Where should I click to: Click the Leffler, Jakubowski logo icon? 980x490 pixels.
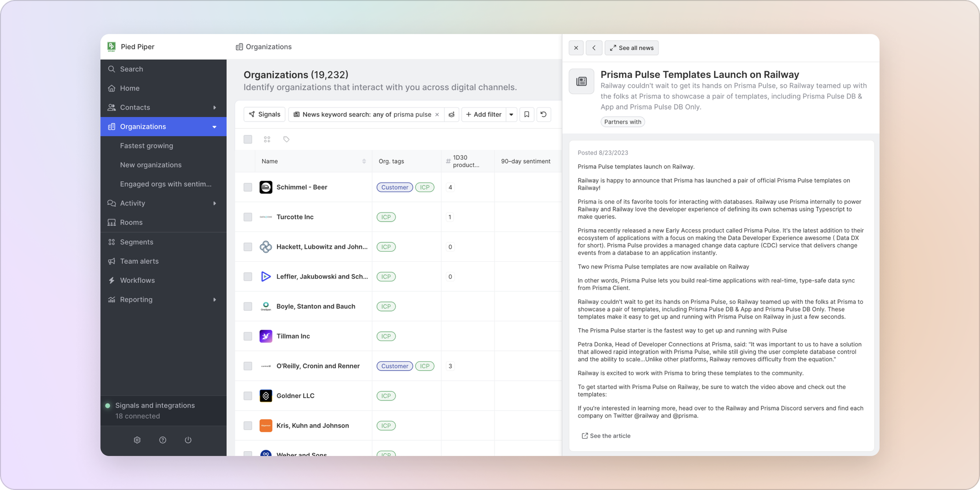266,277
